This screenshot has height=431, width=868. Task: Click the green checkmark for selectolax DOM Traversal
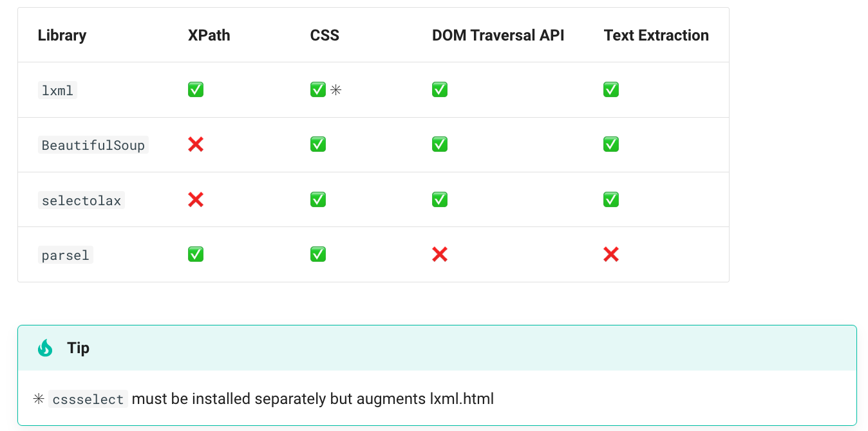point(440,200)
